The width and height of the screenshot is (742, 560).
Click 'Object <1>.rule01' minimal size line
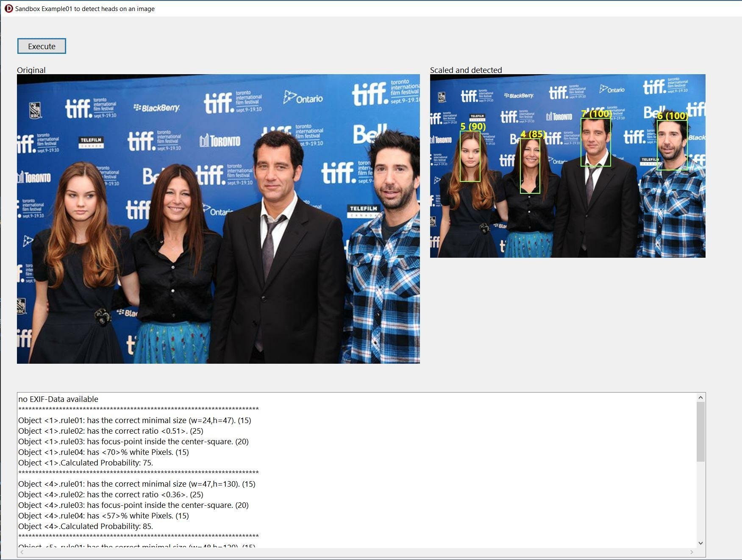pos(135,420)
